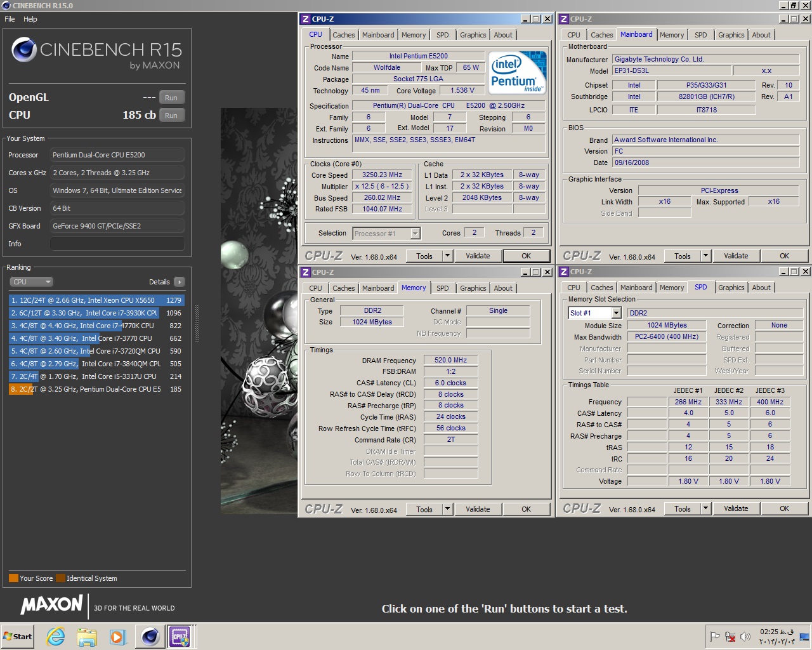The width and height of the screenshot is (812, 650).
Task: Click the MAXON logo at the bottom
Action: click(x=52, y=605)
